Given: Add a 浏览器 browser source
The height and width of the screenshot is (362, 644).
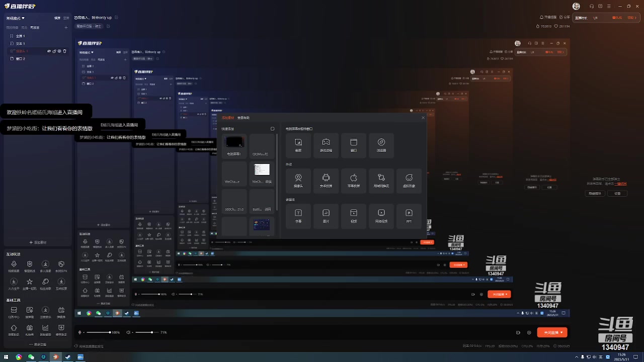Looking at the screenshot, I should [381, 145].
